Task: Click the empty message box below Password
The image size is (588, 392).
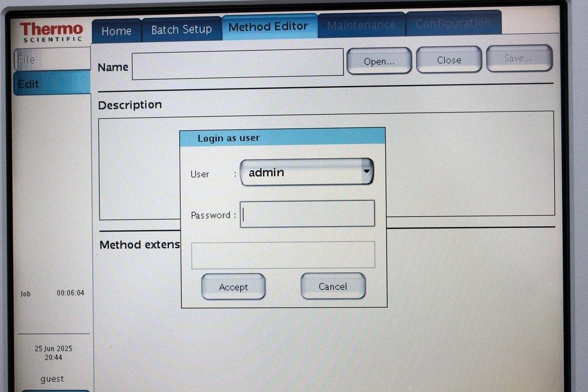Action: coord(283,255)
